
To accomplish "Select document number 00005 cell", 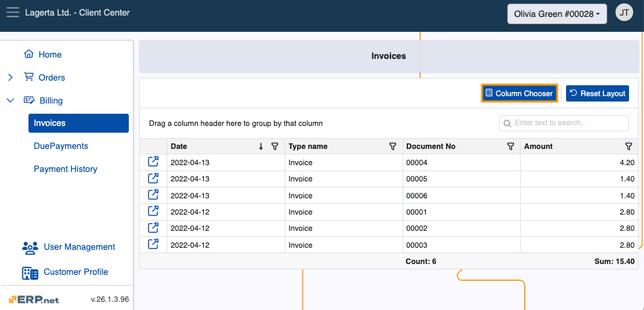I will (x=462, y=179).
